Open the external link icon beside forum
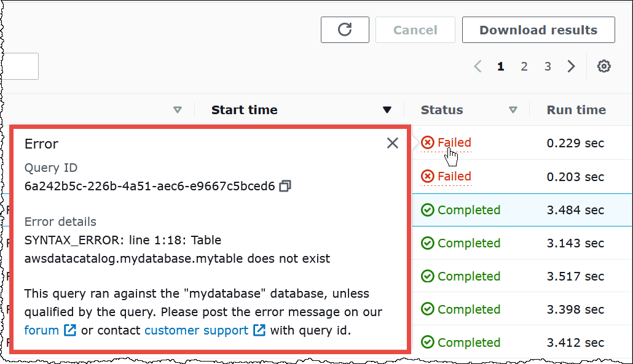This screenshot has width=633, height=364. [x=69, y=330]
